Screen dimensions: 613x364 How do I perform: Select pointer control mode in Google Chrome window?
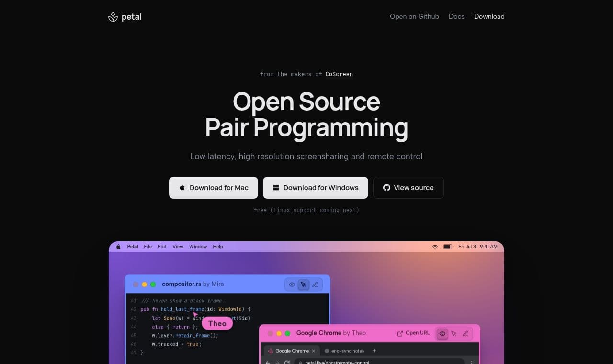pos(454,333)
